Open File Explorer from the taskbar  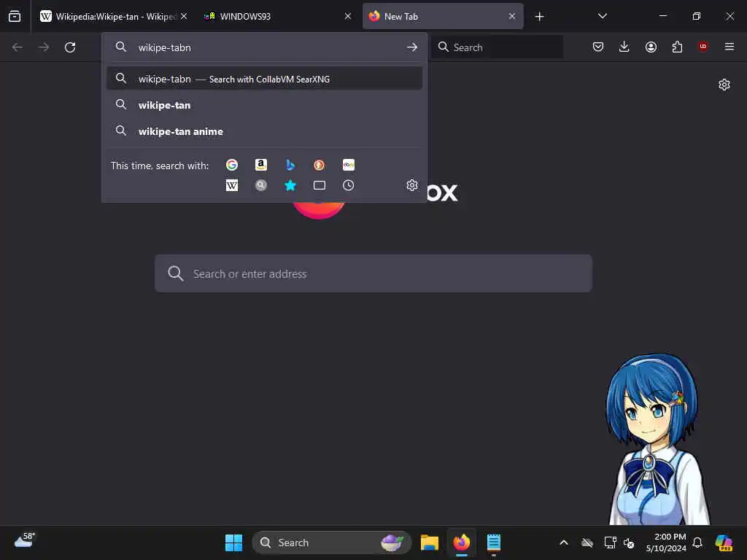coord(429,542)
